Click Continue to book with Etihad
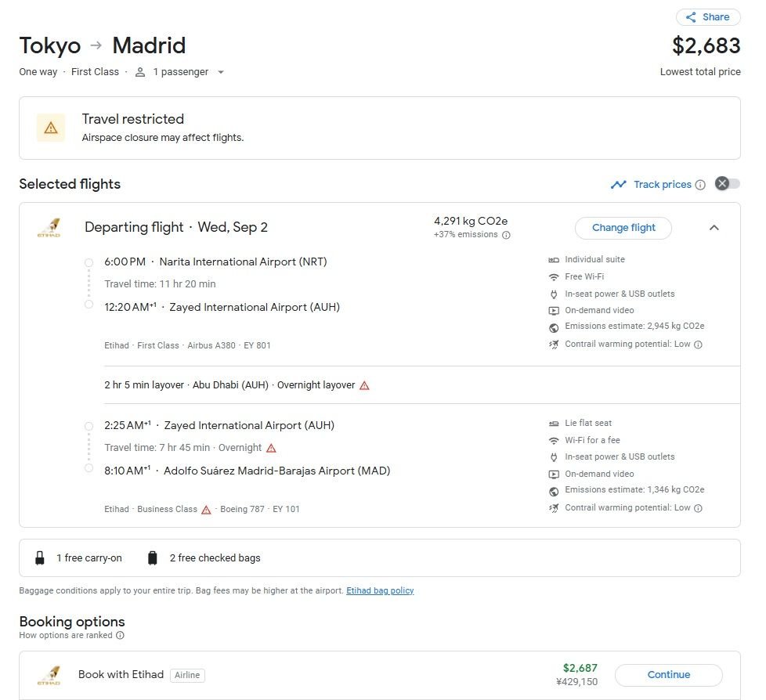This screenshot has width=766, height=700. (x=668, y=675)
